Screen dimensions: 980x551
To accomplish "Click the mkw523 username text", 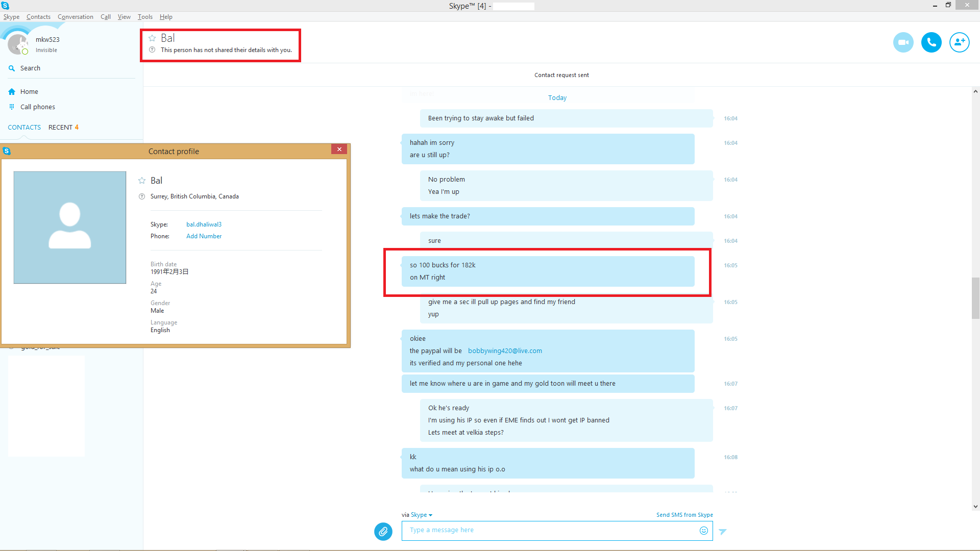I will 47,40.
